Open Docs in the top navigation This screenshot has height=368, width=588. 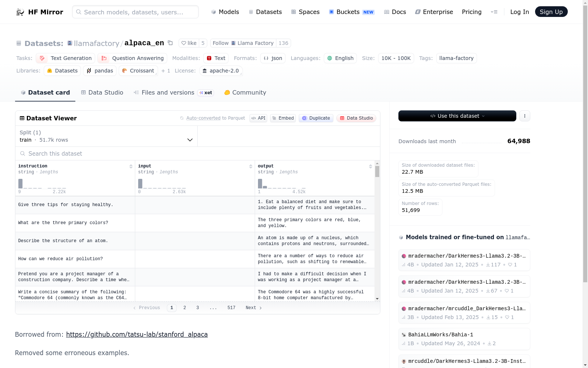point(395,12)
